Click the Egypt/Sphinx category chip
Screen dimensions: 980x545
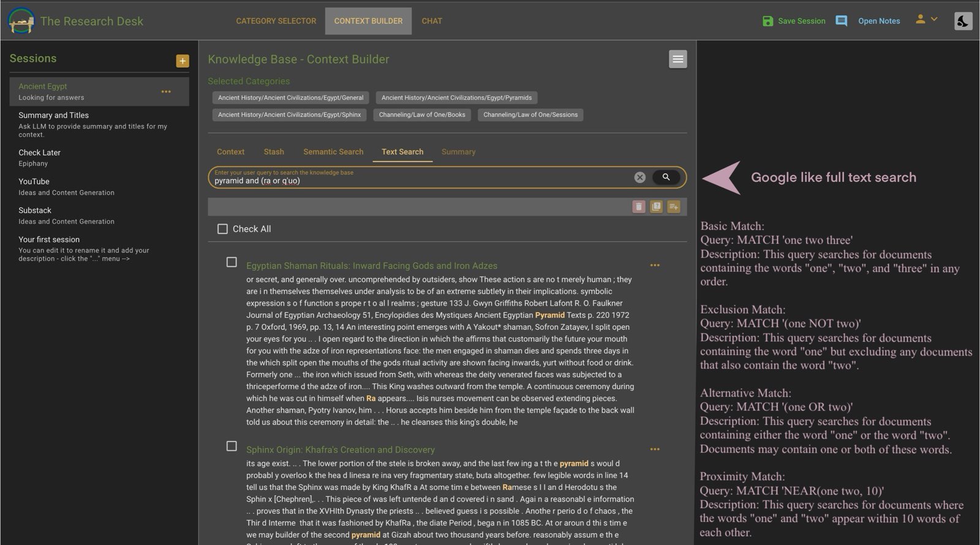click(289, 115)
